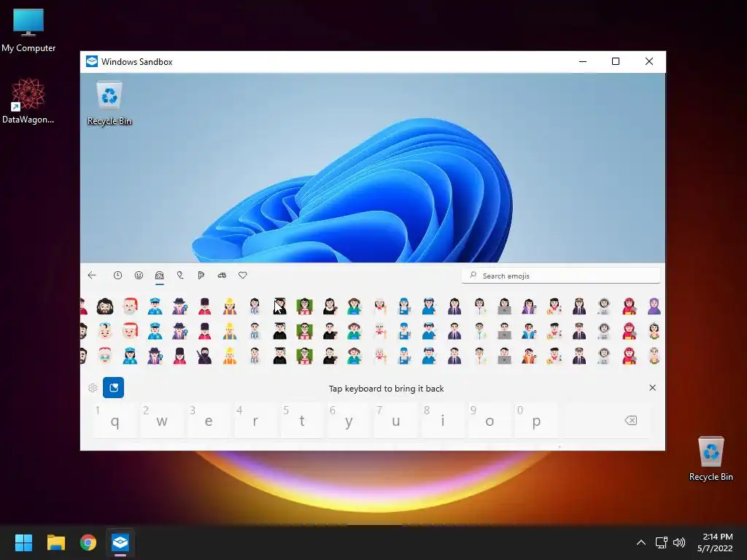Choose the construction worker in orange vest
Image resolution: width=747 pixels, height=560 pixels.
pos(230,355)
